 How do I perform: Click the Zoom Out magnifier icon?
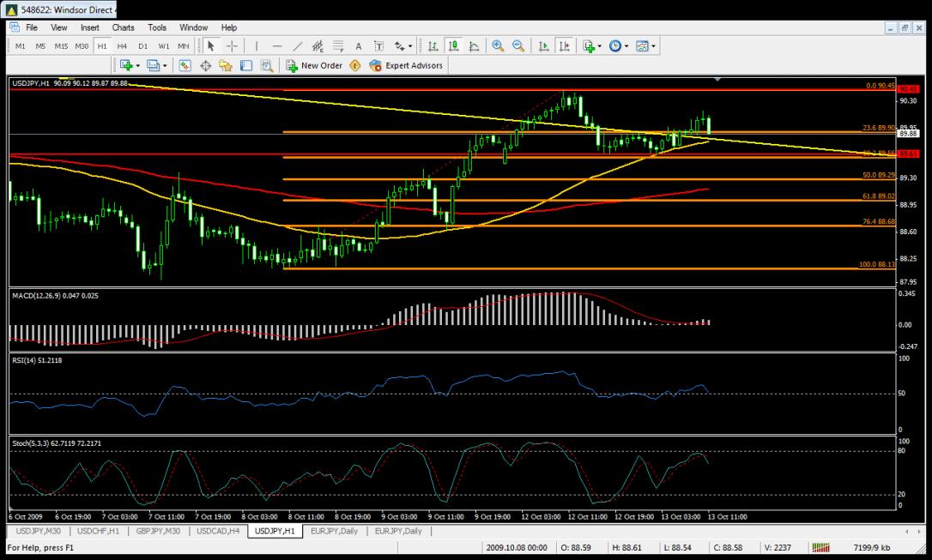(x=518, y=45)
